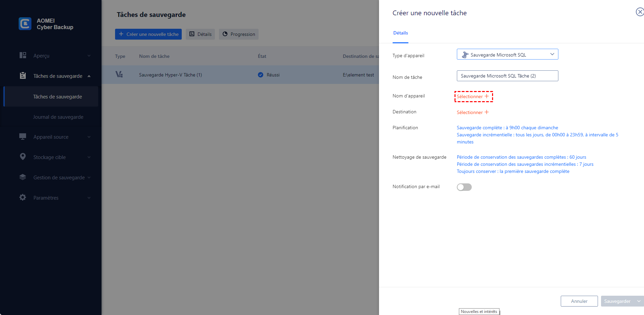This screenshot has height=315, width=644.
Task: Click the Toujours conserver link
Action: pos(513,171)
